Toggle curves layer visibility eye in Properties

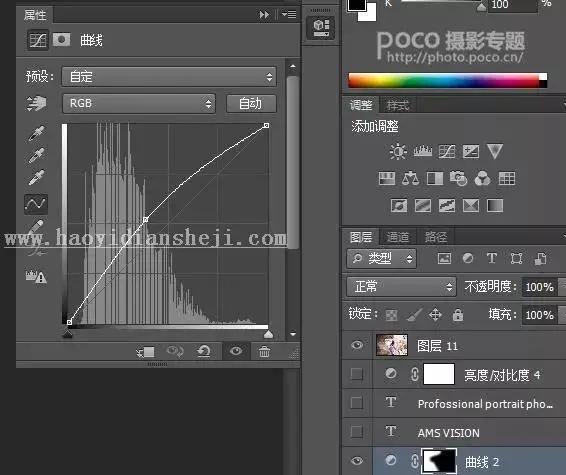[x=236, y=351]
